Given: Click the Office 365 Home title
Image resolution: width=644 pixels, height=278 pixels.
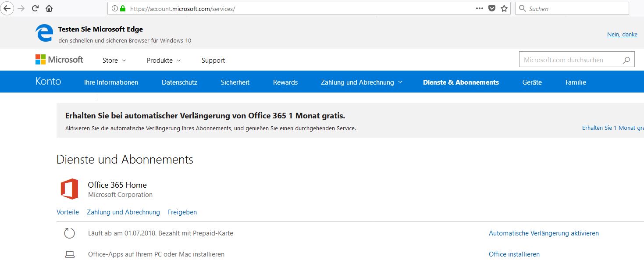Looking at the screenshot, I should [117, 185].
